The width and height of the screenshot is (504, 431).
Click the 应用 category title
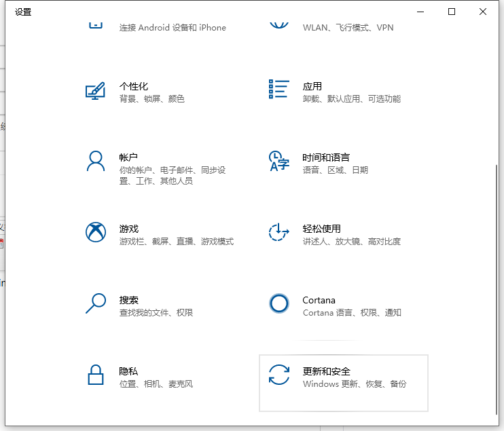pos(312,86)
